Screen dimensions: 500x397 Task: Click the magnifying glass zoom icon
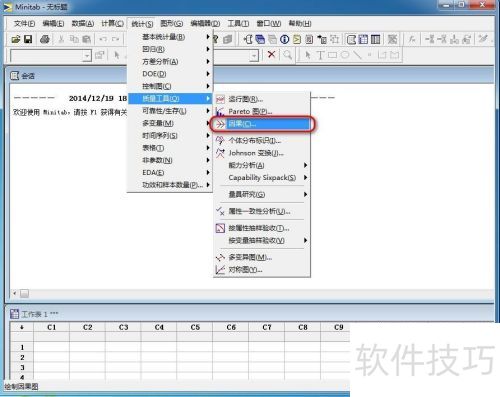287,55
